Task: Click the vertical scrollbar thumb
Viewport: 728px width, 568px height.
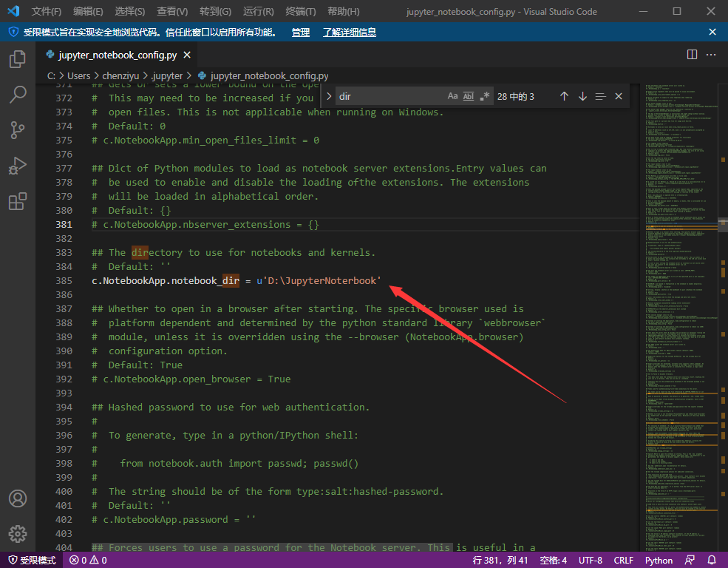Action: [x=723, y=226]
